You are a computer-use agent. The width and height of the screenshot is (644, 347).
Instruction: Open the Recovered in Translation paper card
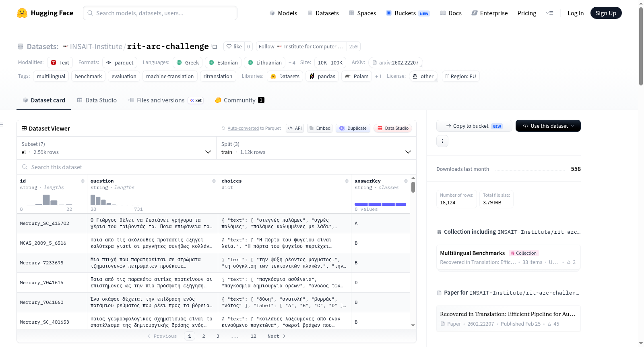[508, 319]
